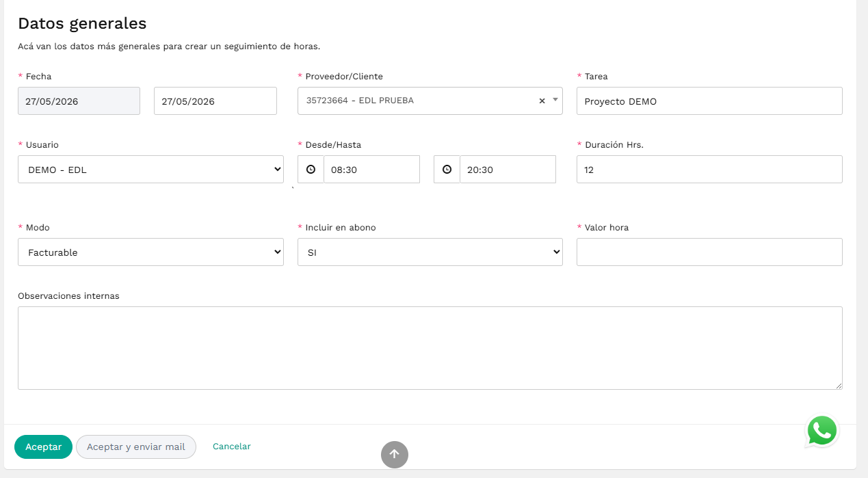Click the start time field 08:30
868x478 pixels.
click(371, 169)
